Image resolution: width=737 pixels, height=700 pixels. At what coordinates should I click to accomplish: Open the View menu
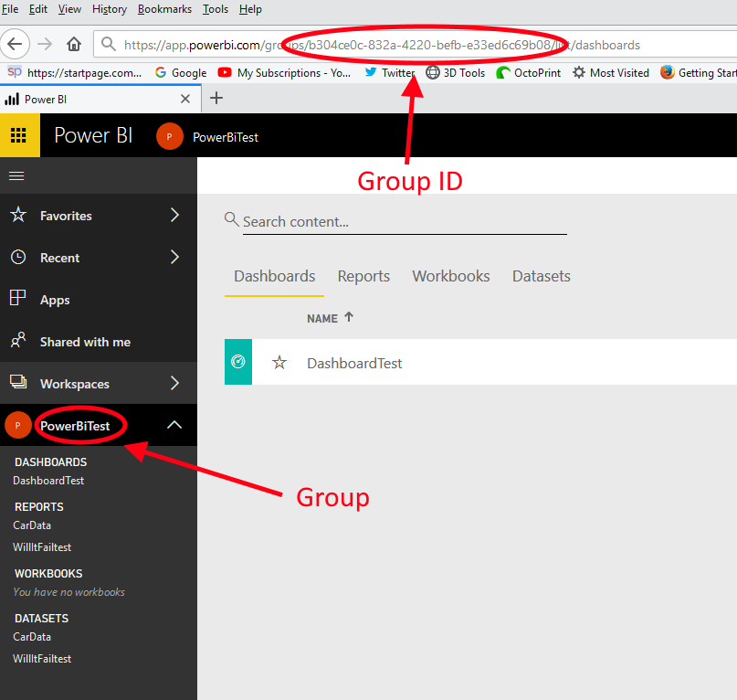coord(69,9)
